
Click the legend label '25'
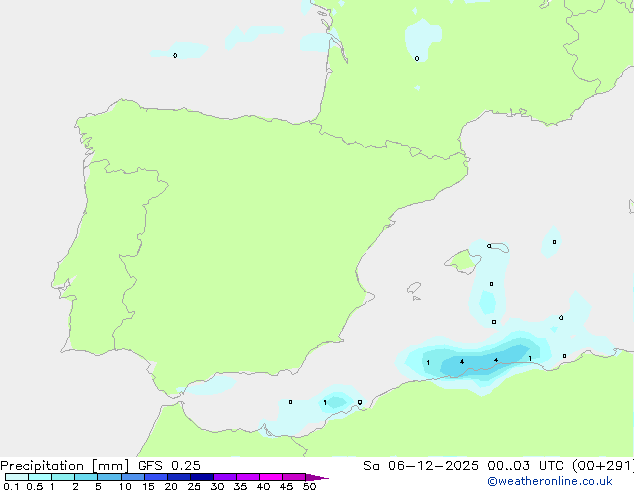click(x=194, y=486)
